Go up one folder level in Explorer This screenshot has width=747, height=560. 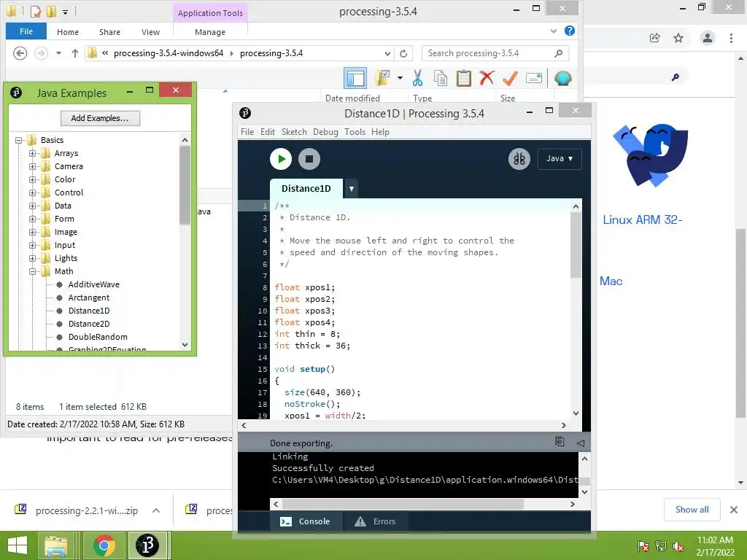75,53
